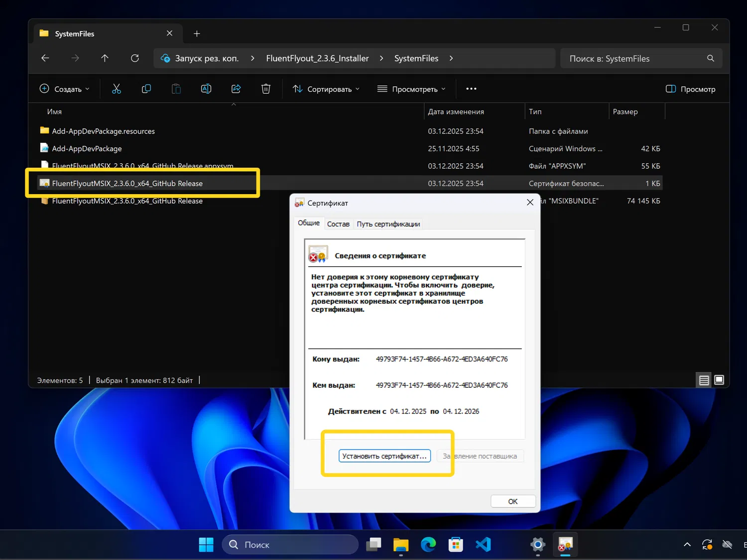Click the Cut scissors icon in toolbar
The width and height of the screenshot is (747, 560).
117,89
